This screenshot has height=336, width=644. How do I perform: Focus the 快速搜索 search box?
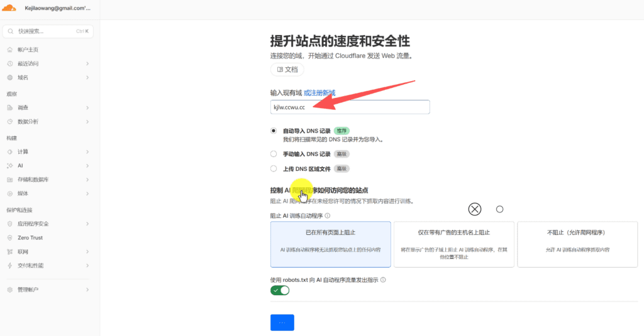coord(48,31)
